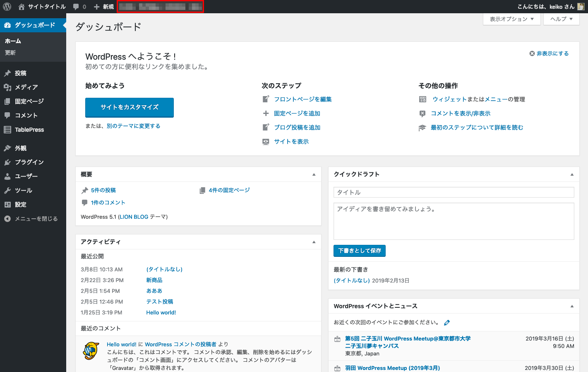The image size is (588, 372).
Task: Collapse the アクティビティ panel
Action: click(314, 242)
